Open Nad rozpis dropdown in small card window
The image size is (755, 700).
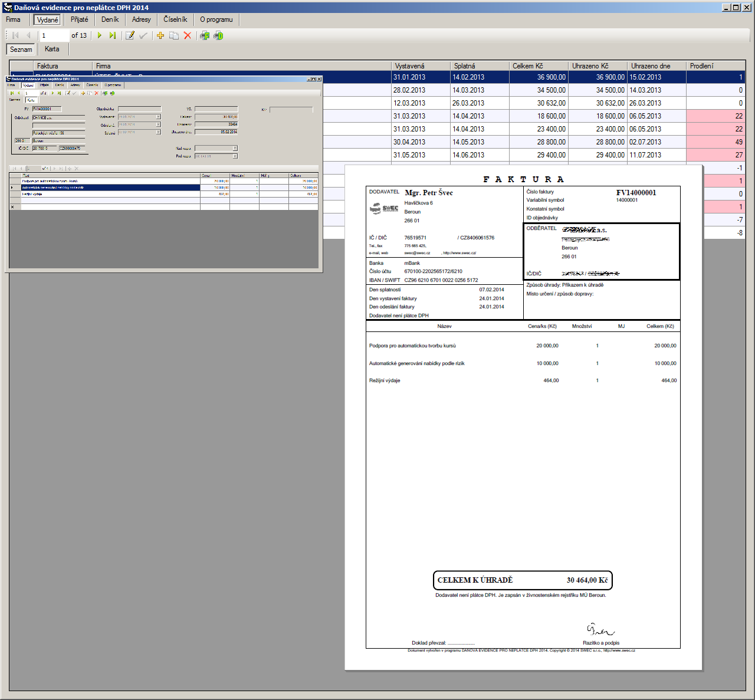tap(235, 148)
